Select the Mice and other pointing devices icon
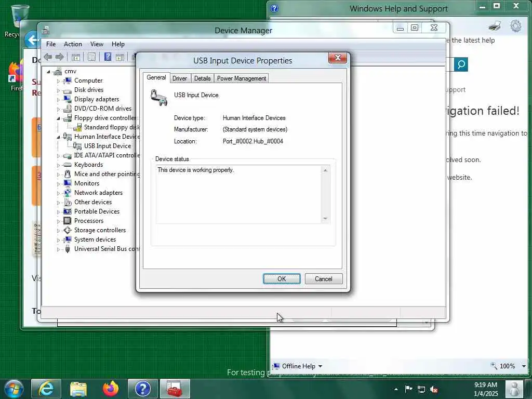Viewport: 532px width, 399px height. 68,174
